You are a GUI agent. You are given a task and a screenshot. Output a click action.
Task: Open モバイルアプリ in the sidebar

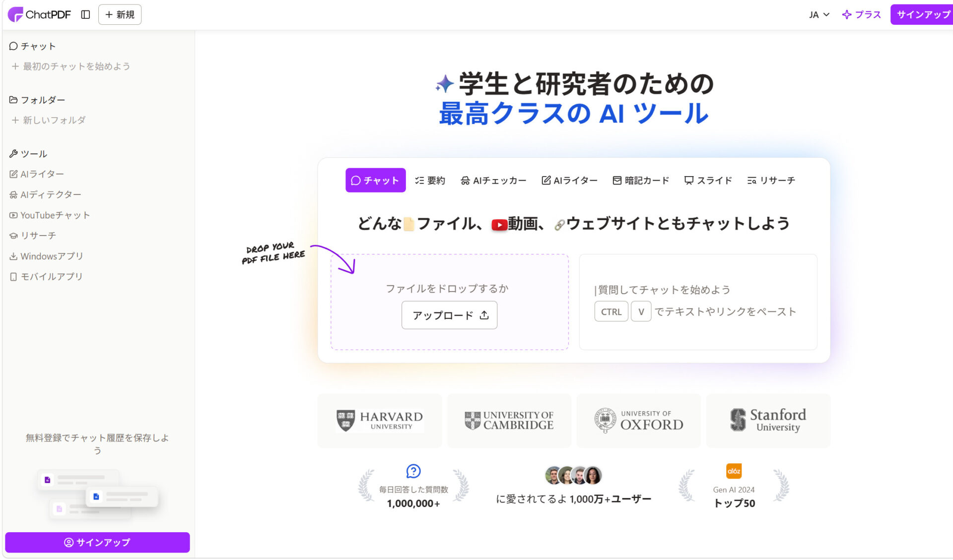46,276
